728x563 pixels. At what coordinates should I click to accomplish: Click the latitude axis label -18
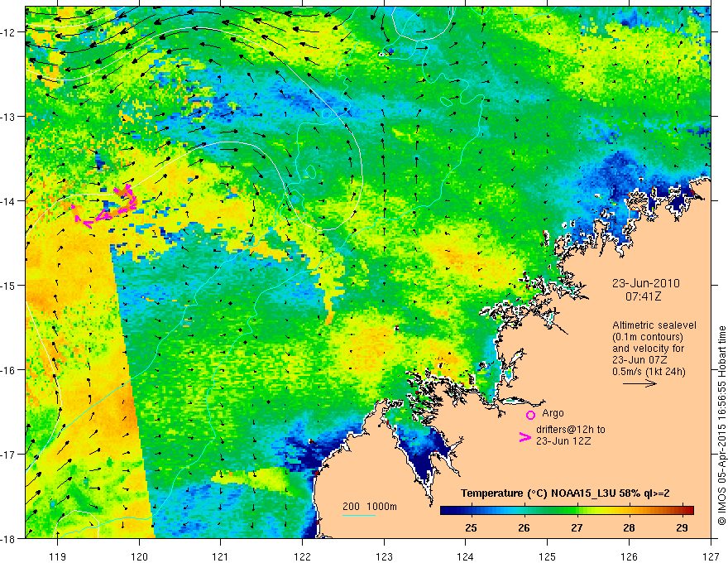[x=9, y=539]
